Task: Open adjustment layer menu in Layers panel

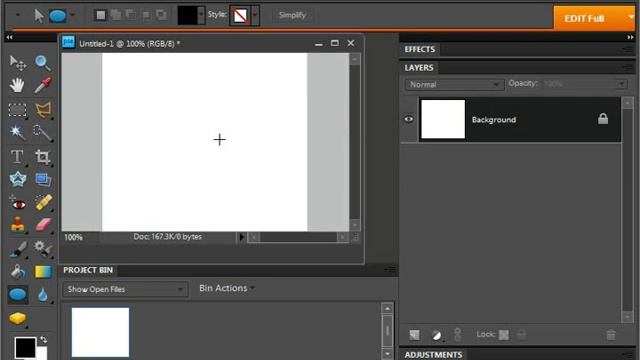Action: pyautogui.click(x=436, y=335)
